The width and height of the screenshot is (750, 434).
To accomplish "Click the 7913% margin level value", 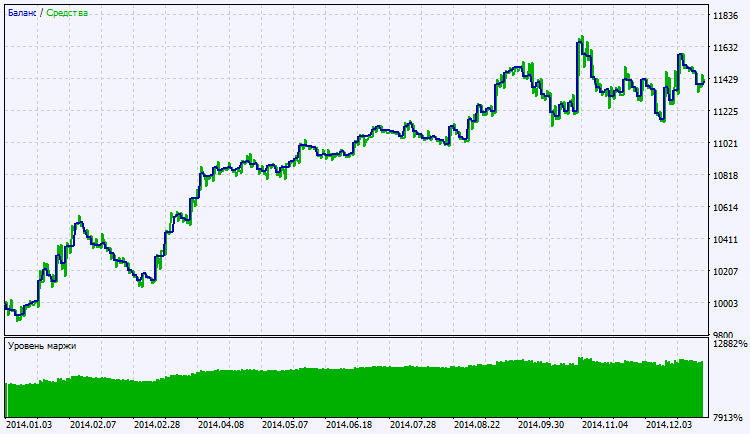I will coord(727,418).
